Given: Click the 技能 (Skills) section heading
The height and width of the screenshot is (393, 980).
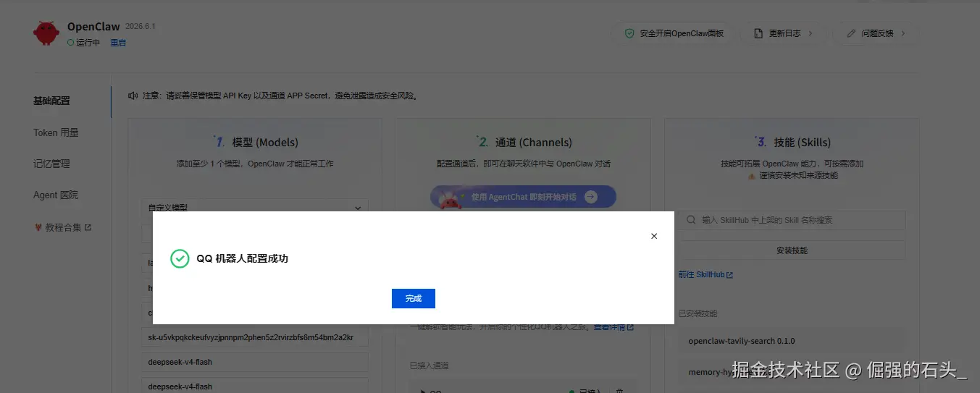Looking at the screenshot, I should tap(803, 143).
